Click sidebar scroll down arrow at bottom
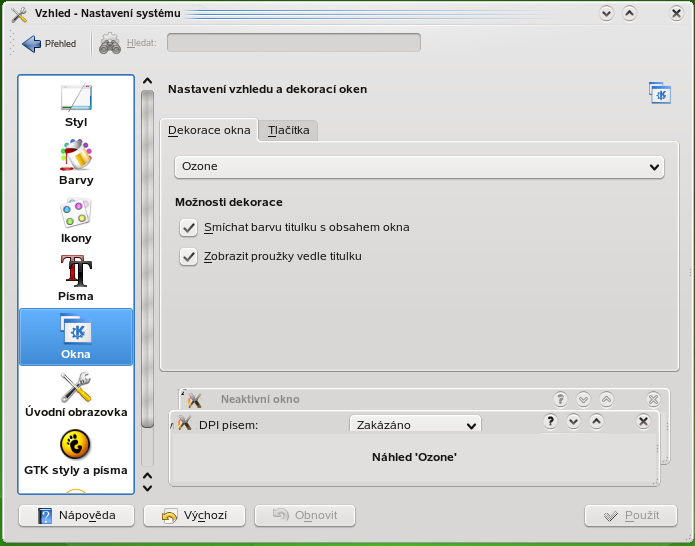 [x=148, y=488]
